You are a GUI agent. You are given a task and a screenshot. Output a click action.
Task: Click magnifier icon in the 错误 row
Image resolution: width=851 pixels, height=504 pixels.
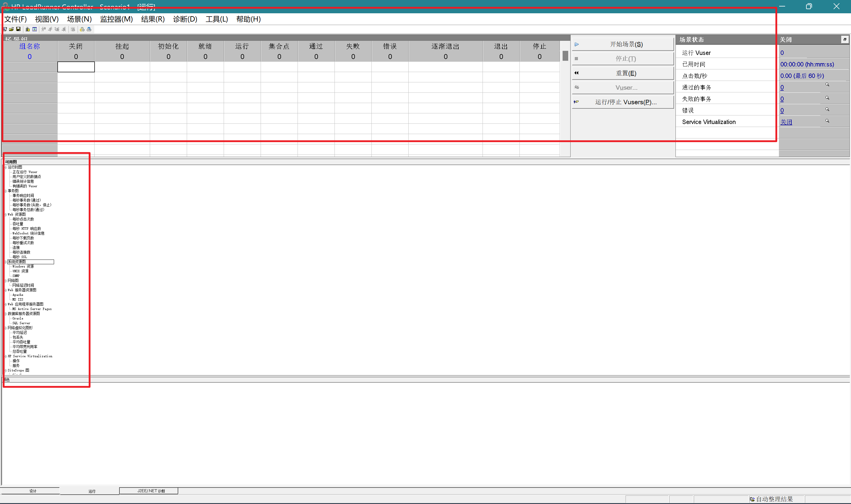pos(827,109)
